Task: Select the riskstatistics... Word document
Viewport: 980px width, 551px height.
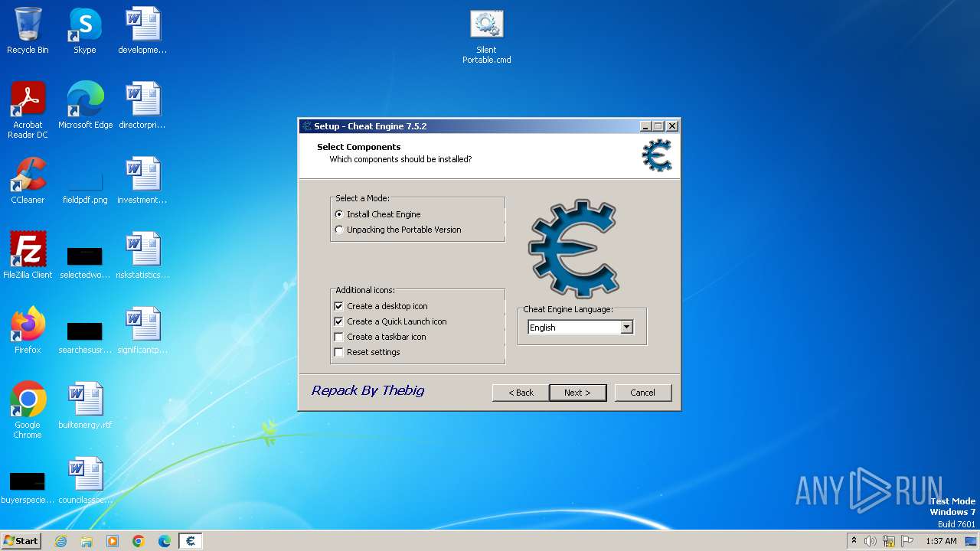Action: click(x=142, y=256)
